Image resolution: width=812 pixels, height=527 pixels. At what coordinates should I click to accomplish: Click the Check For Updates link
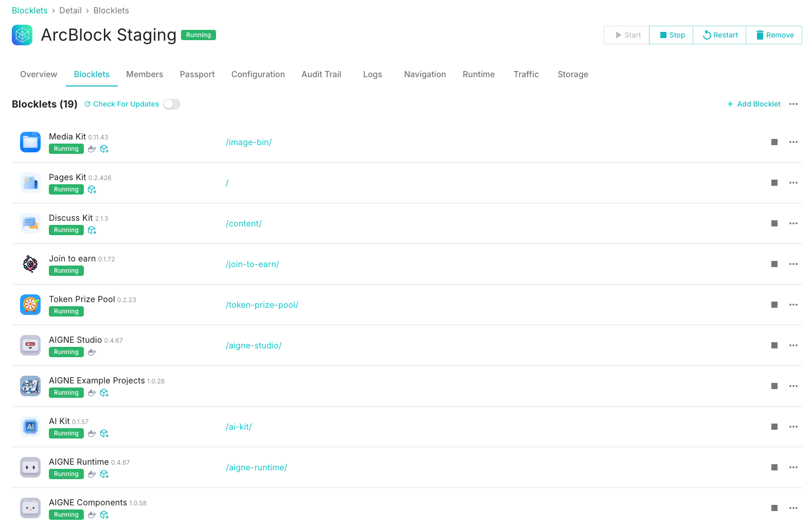coord(122,104)
